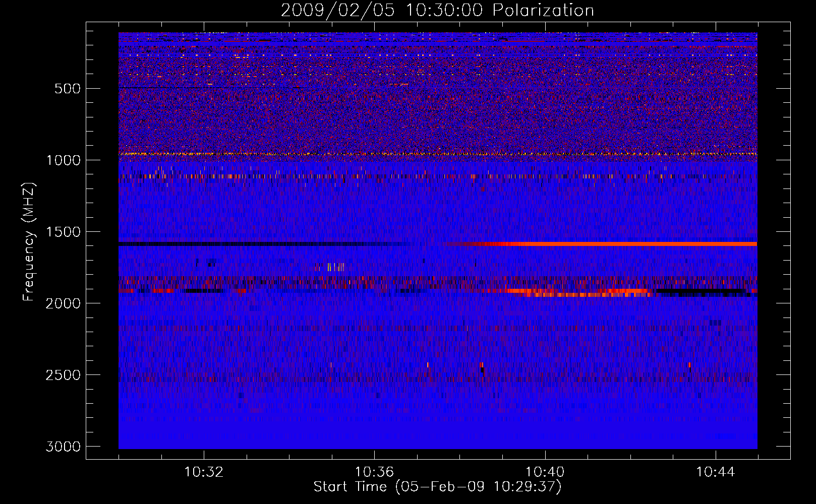Click the yellow burst streaks near 1750 MHz
The width and height of the screenshot is (816, 504).
coord(336,267)
